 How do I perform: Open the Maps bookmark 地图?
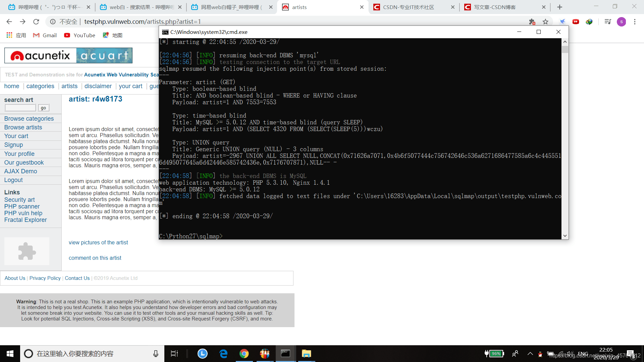click(113, 35)
